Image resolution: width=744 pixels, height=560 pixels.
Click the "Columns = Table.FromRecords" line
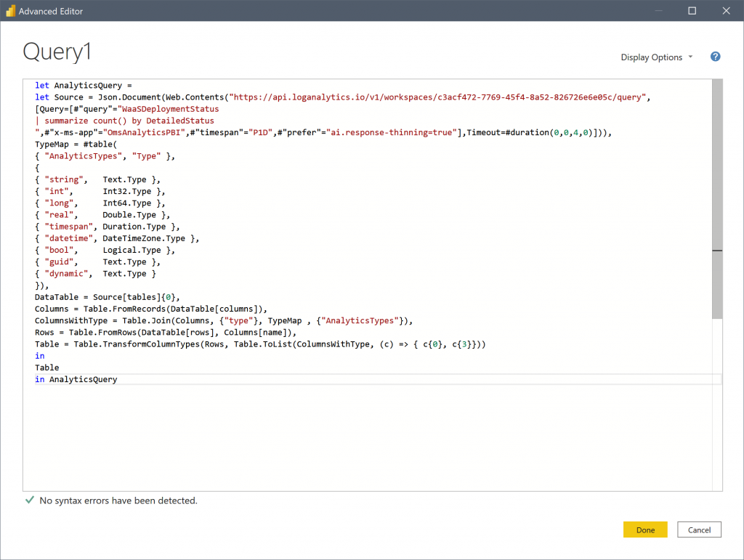point(151,309)
